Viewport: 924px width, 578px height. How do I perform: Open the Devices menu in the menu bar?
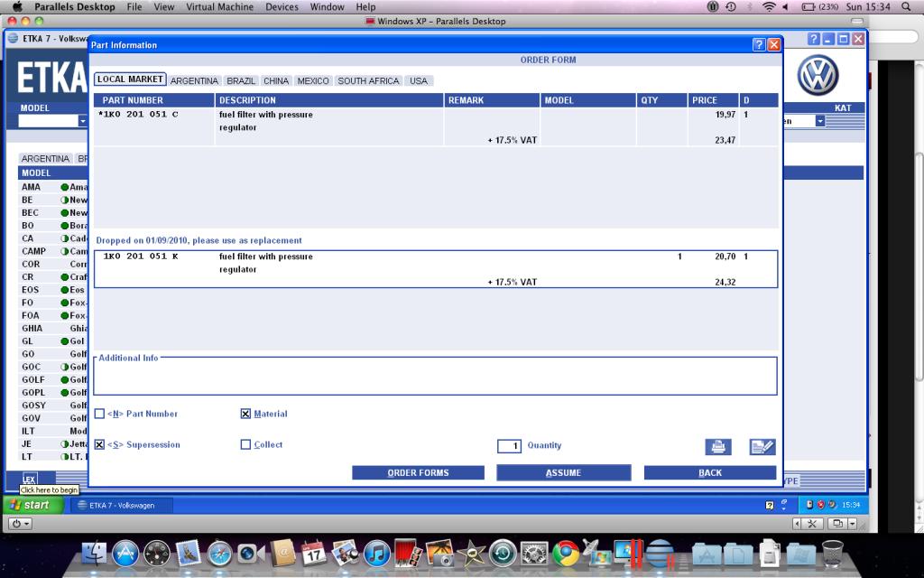282,7
